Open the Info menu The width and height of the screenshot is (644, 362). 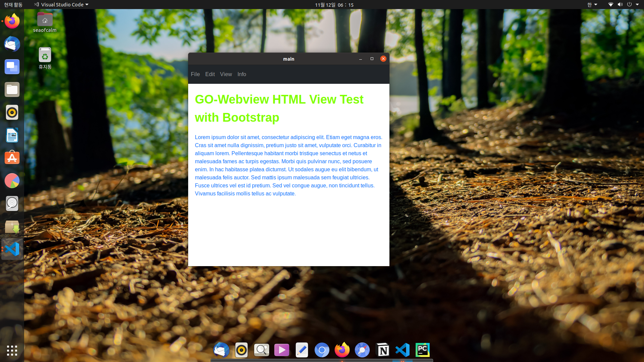[x=241, y=74]
